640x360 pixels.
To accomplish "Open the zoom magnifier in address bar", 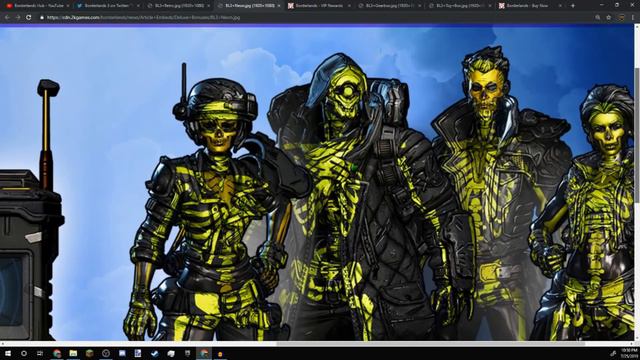I will (x=598, y=18).
